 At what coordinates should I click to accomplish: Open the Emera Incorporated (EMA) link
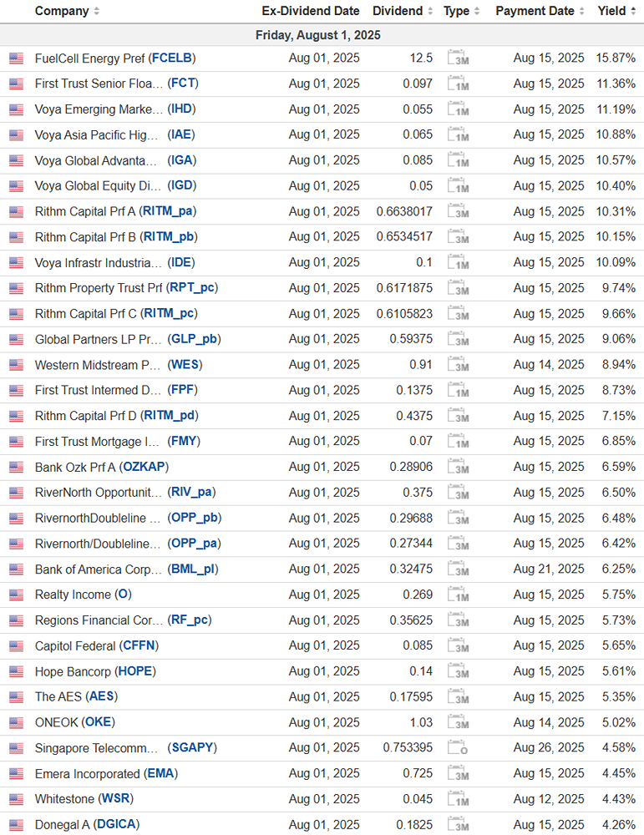pos(106,774)
